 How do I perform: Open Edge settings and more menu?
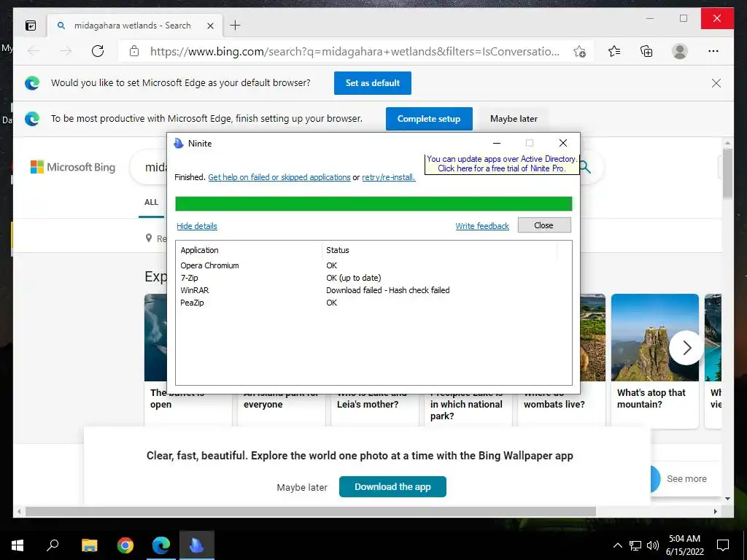point(713,51)
